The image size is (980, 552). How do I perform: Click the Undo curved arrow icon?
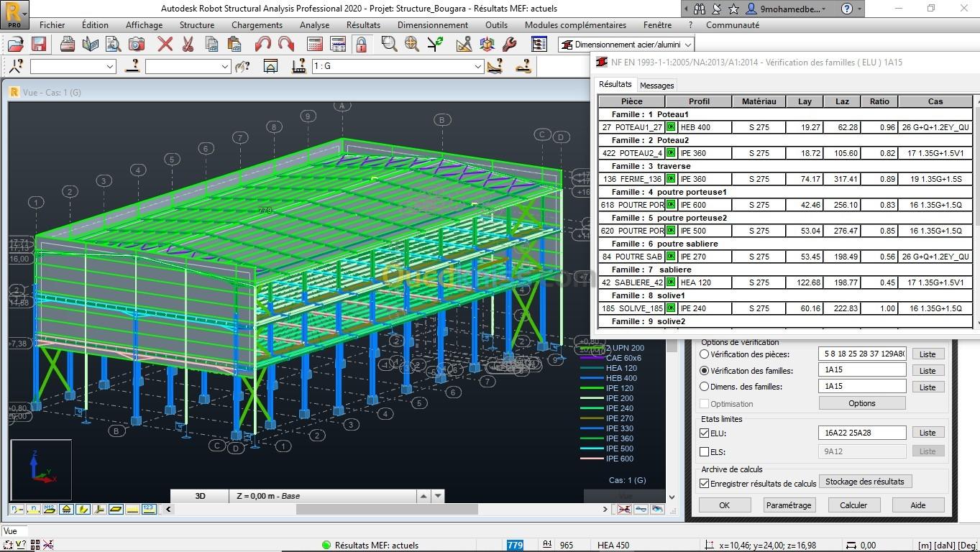pyautogui.click(x=263, y=44)
